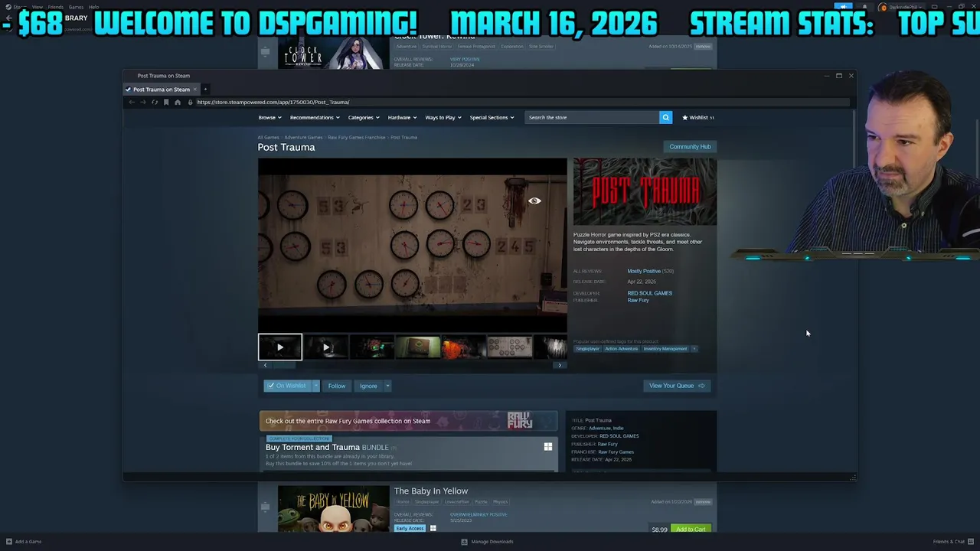Open the Hardware menu

point(402,118)
